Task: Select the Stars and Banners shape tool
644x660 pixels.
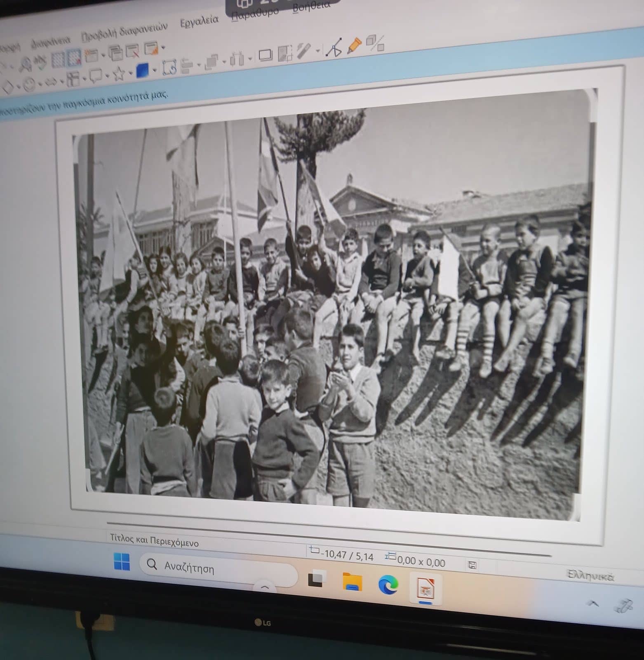Action: 119,74
